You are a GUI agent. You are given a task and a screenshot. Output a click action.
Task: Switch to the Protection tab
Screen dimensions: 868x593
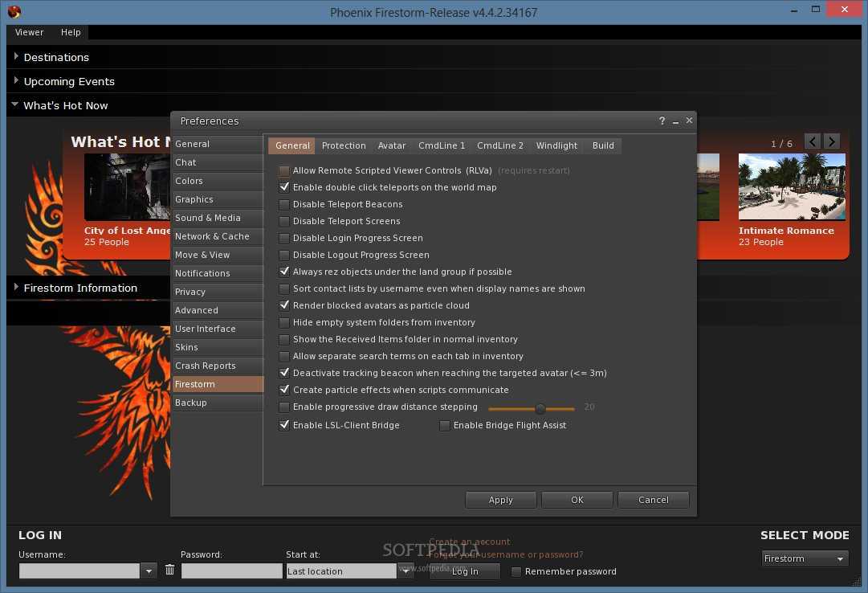pos(344,145)
